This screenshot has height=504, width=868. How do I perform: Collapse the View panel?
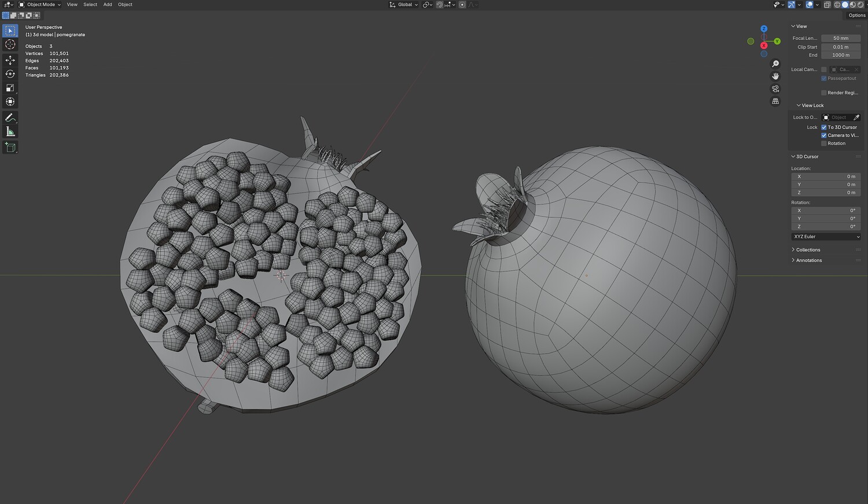(x=799, y=26)
